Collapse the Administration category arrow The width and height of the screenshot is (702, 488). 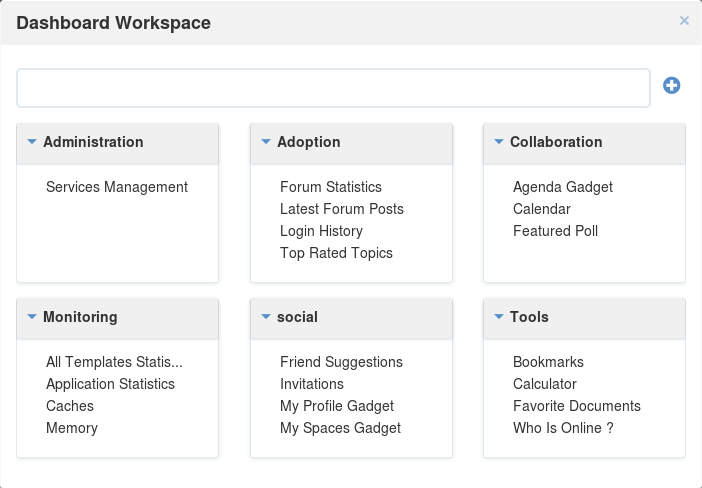32,142
